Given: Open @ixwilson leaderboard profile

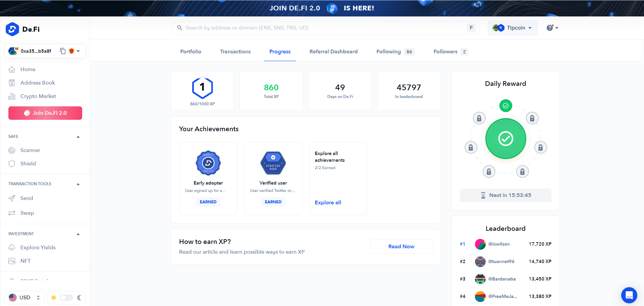Looking at the screenshot, I should (x=499, y=244).
